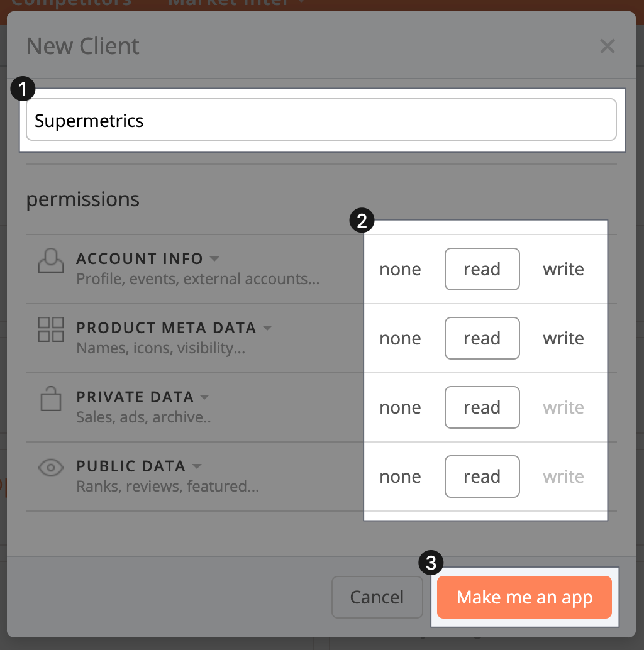Set Account Info permission to none
Viewport: 644px width, 650px height.
(400, 270)
